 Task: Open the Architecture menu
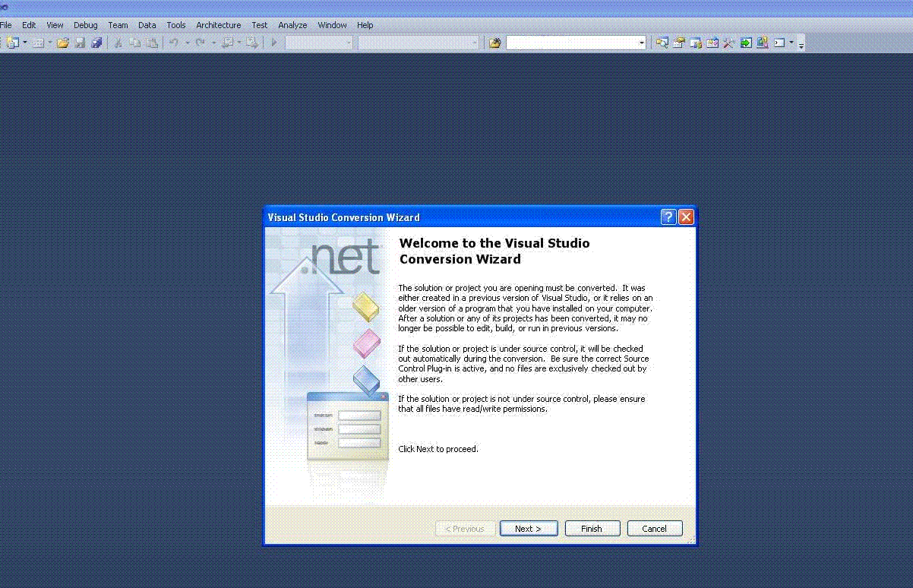pos(219,25)
